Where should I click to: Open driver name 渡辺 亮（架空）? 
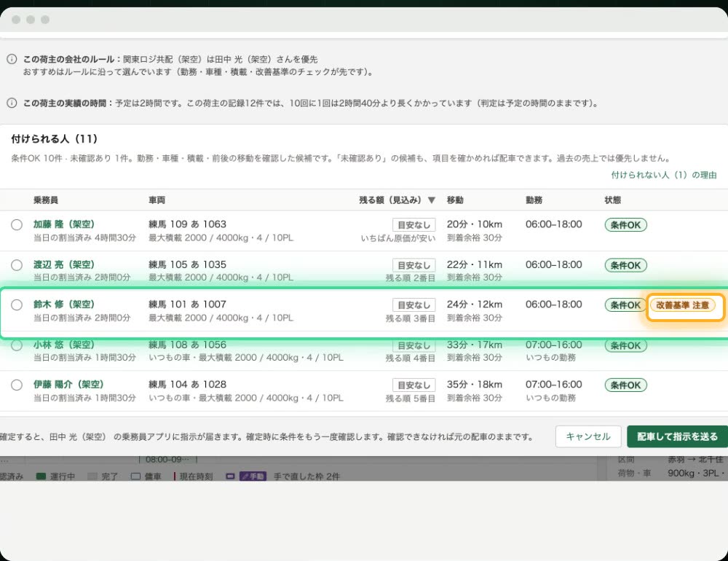tap(63, 264)
